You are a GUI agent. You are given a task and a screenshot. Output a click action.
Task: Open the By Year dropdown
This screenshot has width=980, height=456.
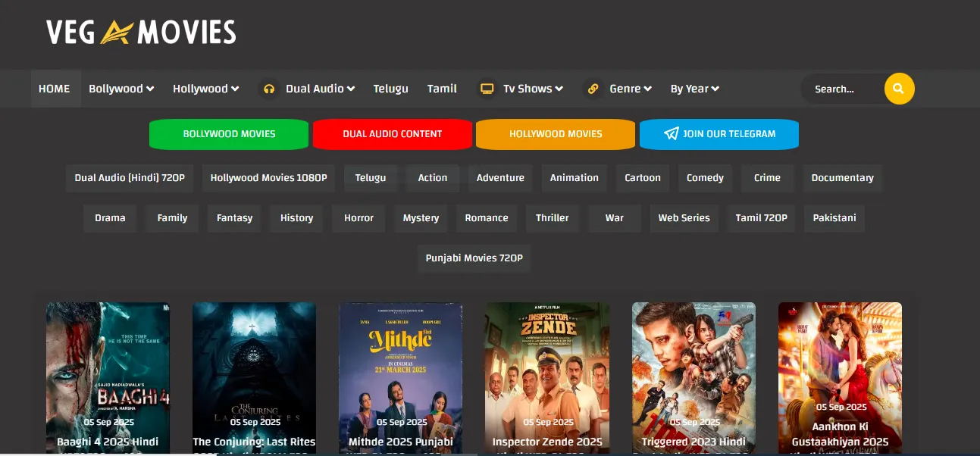coord(694,89)
